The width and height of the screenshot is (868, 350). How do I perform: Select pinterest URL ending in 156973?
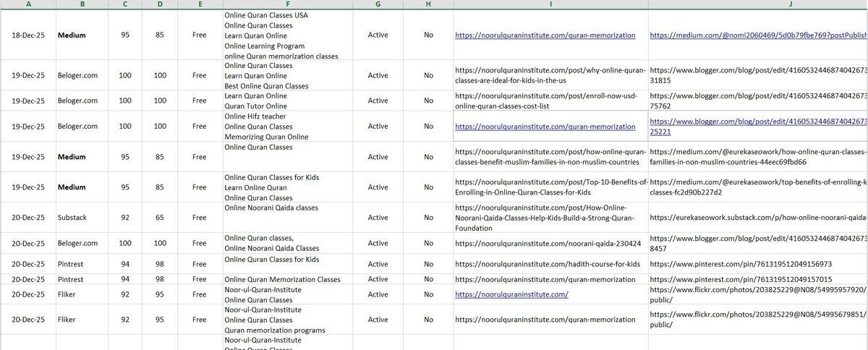(758, 264)
